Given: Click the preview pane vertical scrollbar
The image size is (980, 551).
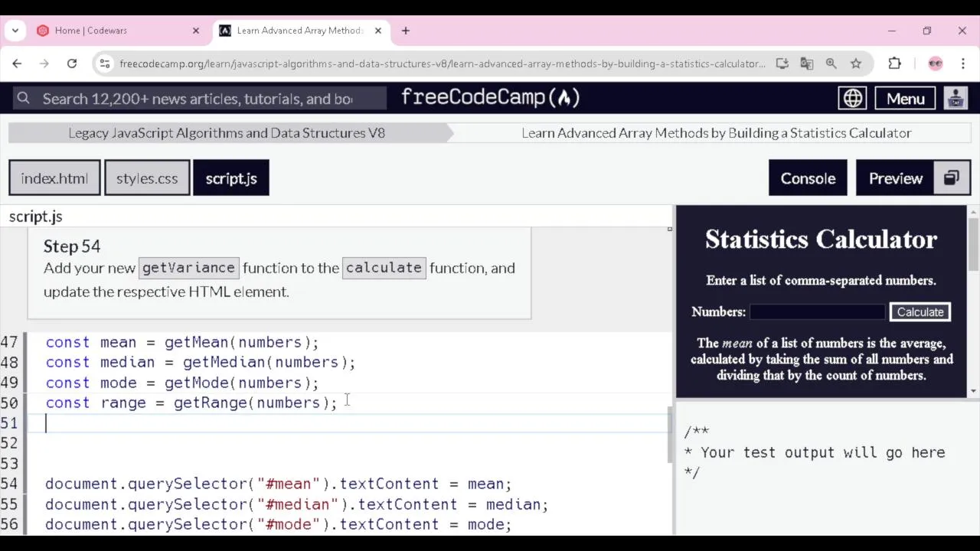Looking at the screenshot, I should 973,245.
